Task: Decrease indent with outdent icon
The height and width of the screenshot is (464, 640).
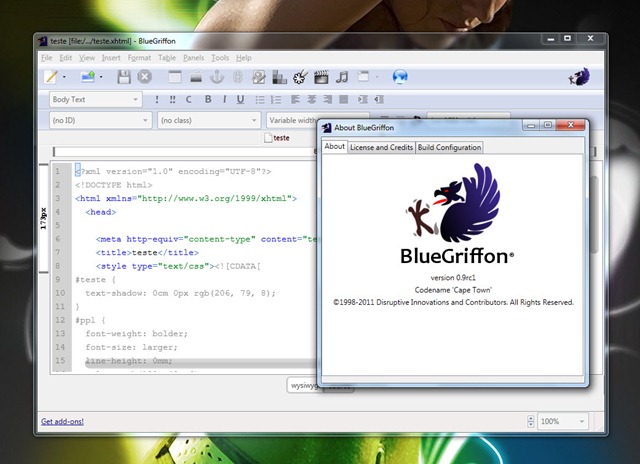Action: (x=379, y=100)
